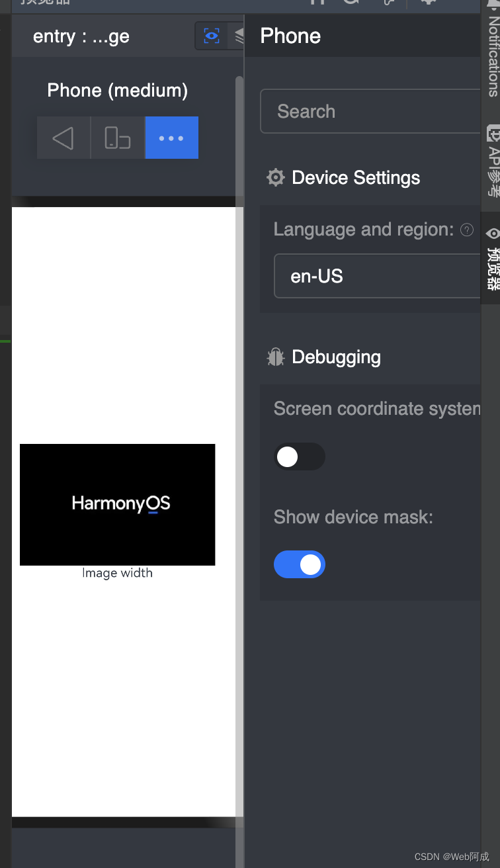
Task: Enable the Screen coordinate system toggle
Action: (x=300, y=456)
